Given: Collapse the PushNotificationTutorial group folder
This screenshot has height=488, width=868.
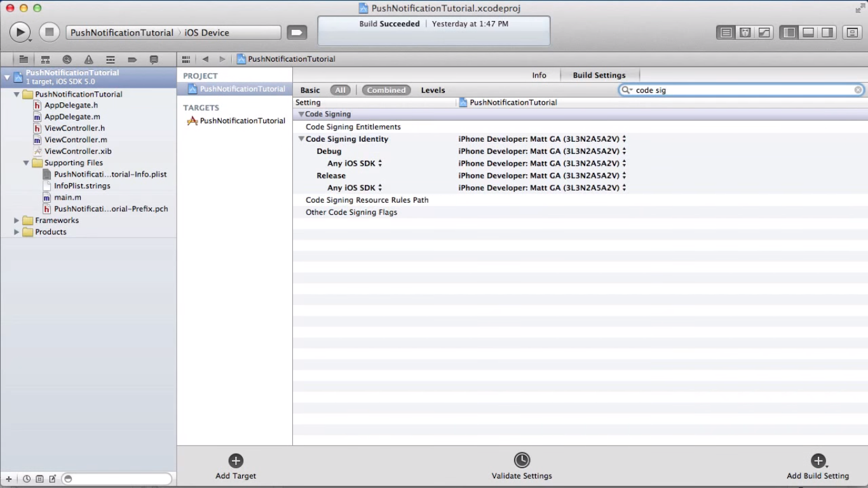Looking at the screenshot, I should point(17,94).
